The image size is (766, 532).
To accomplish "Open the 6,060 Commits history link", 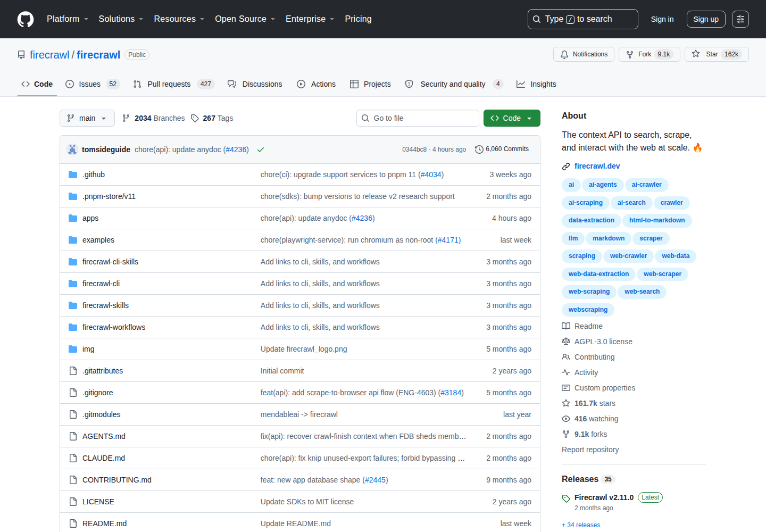I will (x=502, y=149).
